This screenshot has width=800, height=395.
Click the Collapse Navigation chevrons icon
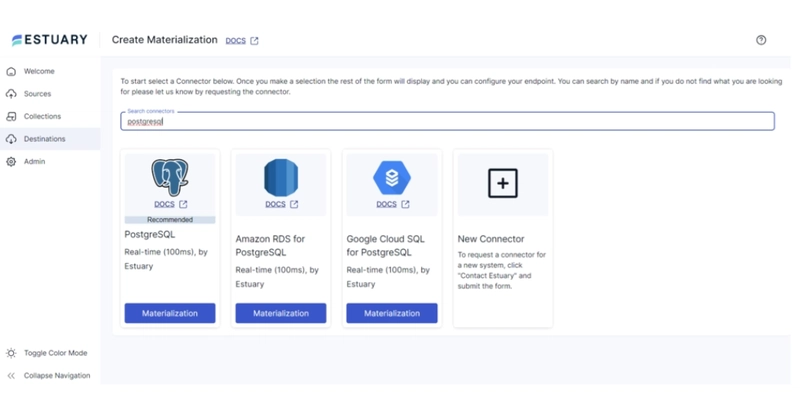coord(11,376)
